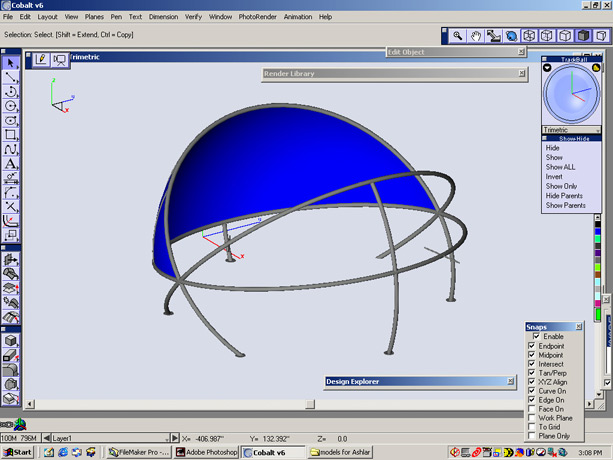Select the Trim tool
The height and width of the screenshot is (460, 613).
[11, 207]
